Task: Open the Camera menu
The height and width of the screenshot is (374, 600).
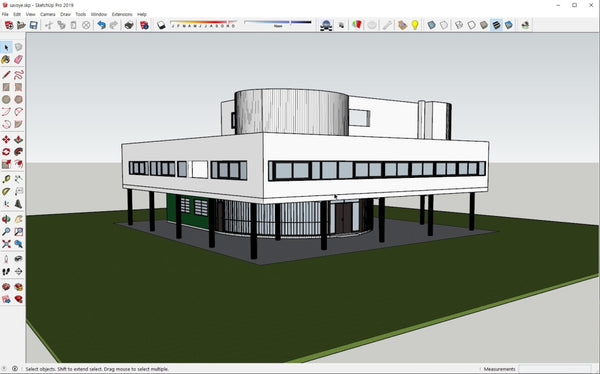Action: (48, 14)
